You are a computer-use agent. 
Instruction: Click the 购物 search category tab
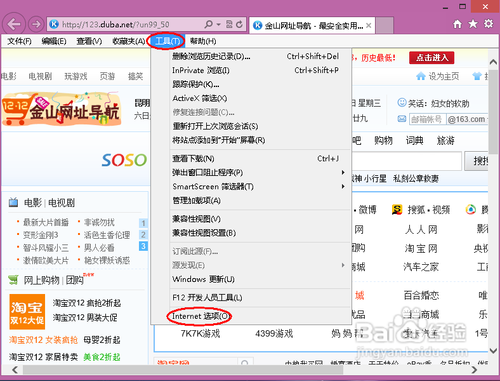[383, 141]
